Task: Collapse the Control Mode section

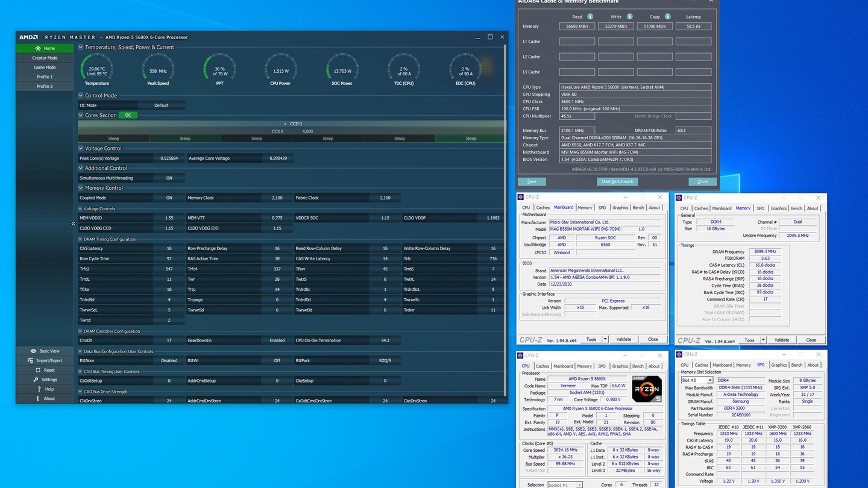Action: [x=81, y=95]
